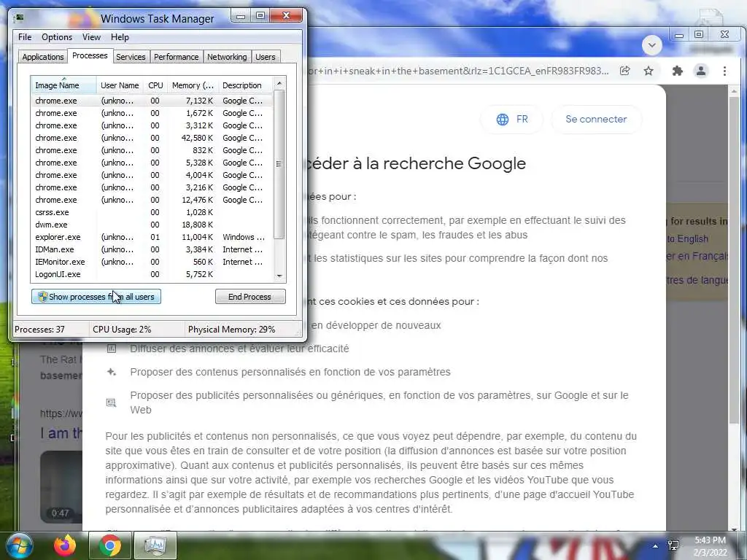Open the File menu
The height and width of the screenshot is (560, 747).
pyautogui.click(x=25, y=37)
